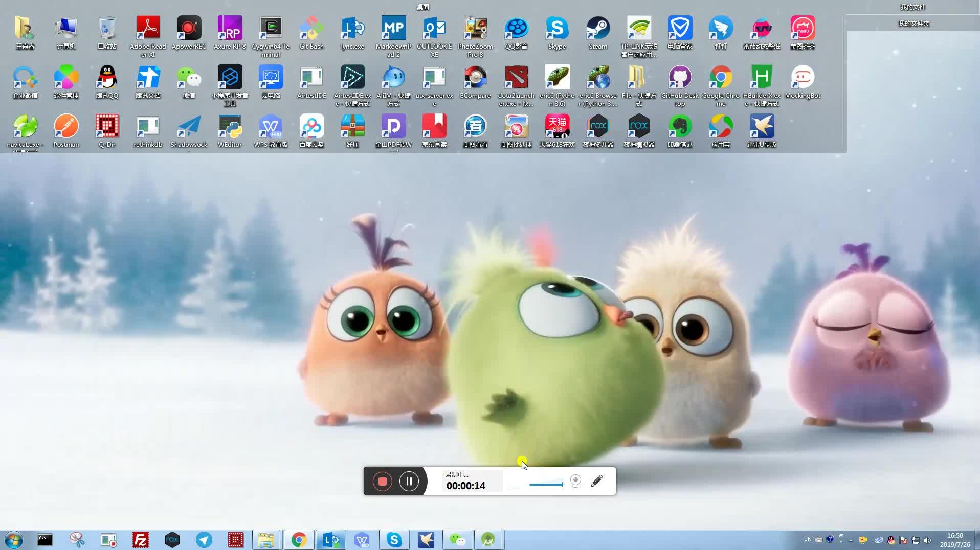Open the command prompt taskbar icon
Viewport: 980px width, 550px height.
click(45, 540)
